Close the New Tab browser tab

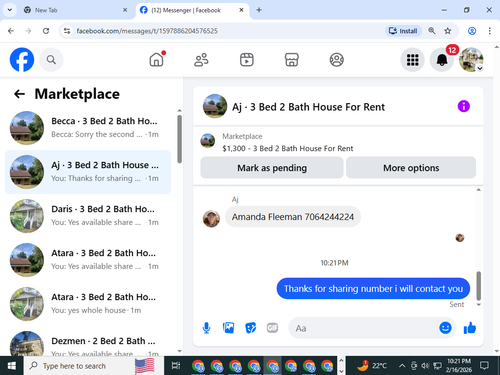pos(125,10)
